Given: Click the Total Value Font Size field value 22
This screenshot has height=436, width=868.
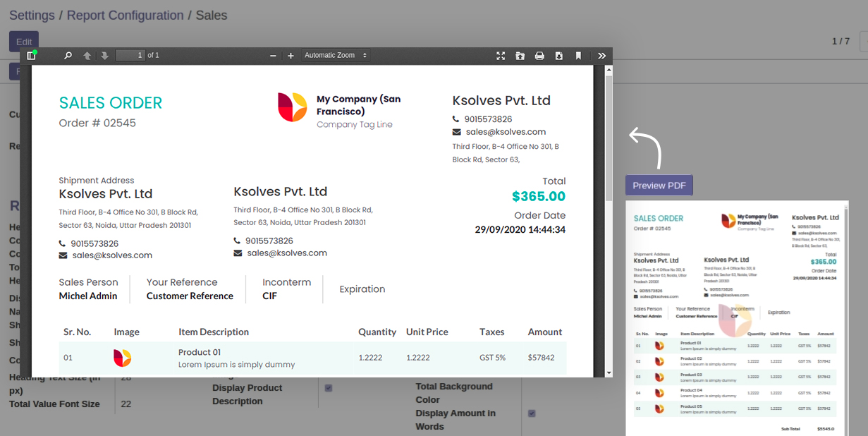Looking at the screenshot, I should (x=126, y=404).
